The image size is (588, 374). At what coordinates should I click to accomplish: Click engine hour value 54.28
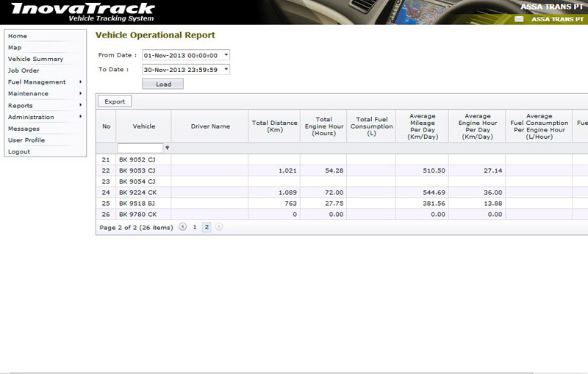(x=334, y=170)
